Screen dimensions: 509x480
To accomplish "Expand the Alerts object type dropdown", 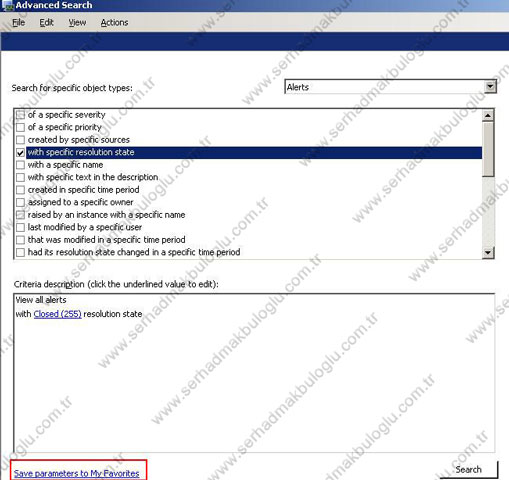I will click(x=490, y=87).
